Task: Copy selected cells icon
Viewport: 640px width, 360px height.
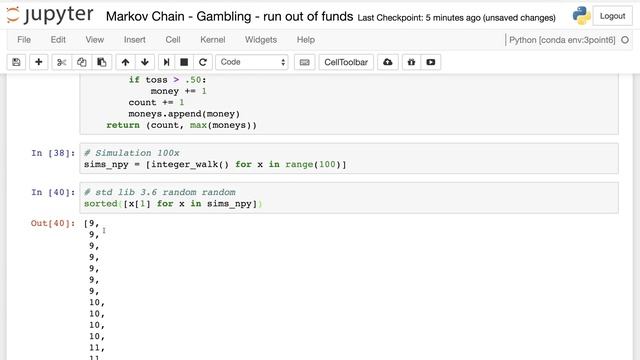Action: pos(82,62)
